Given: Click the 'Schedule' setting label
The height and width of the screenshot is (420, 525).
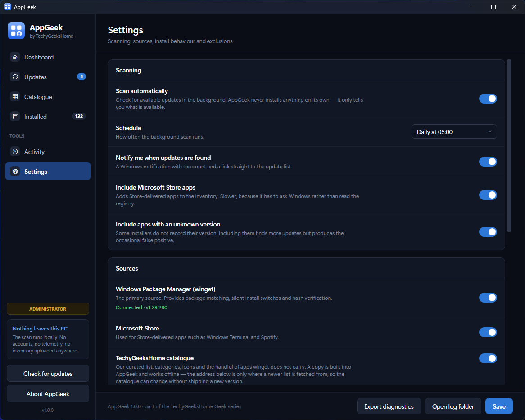Looking at the screenshot, I should 128,128.
